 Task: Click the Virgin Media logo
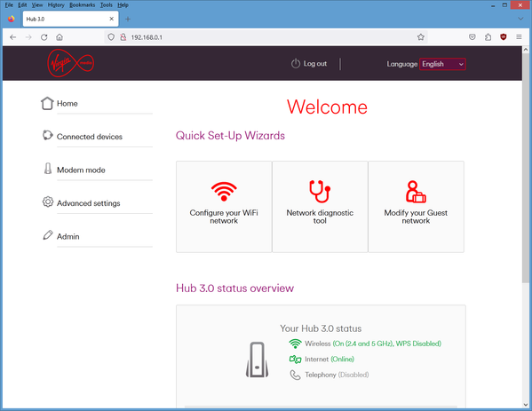pos(70,63)
